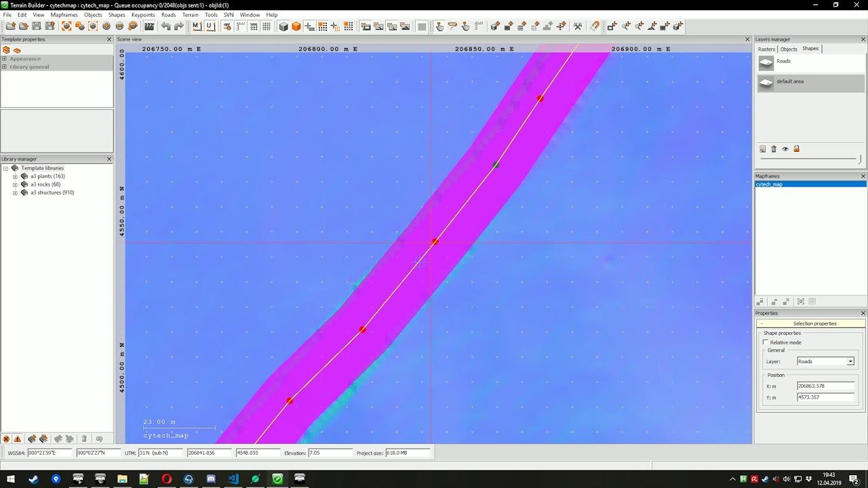Viewport: 868px width, 488px height.
Task: Open the Roads menu
Action: coord(168,15)
